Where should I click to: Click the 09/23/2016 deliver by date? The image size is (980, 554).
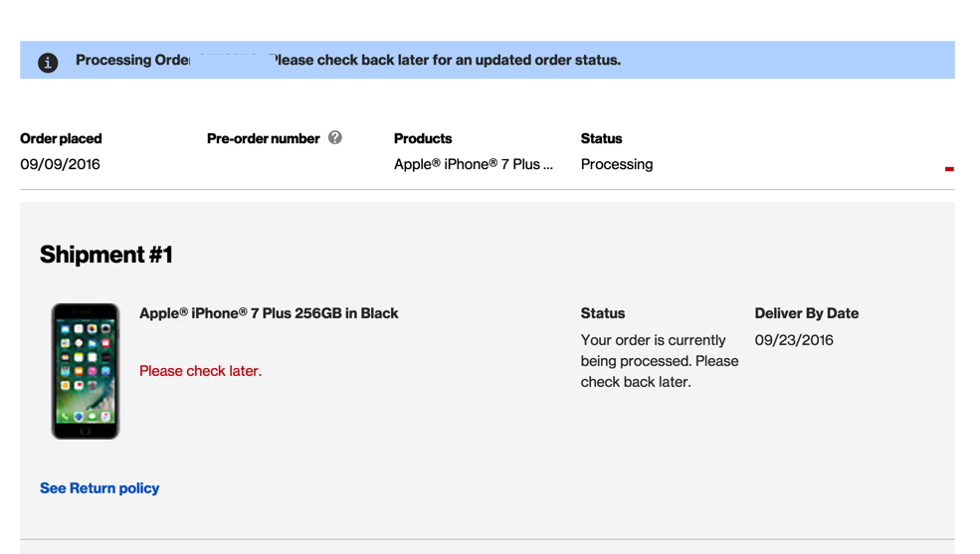pos(794,340)
